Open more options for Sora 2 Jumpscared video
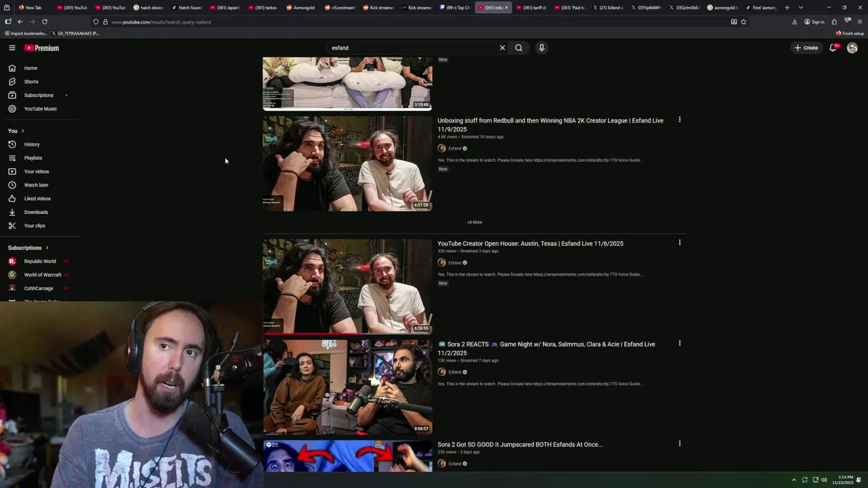Image resolution: width=868 pixels, height=488 pixels. click(679, 444)
